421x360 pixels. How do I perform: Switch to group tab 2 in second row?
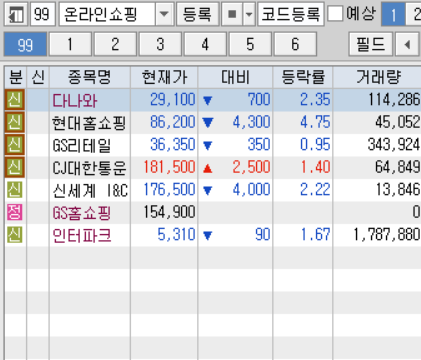tap(115, 44)
